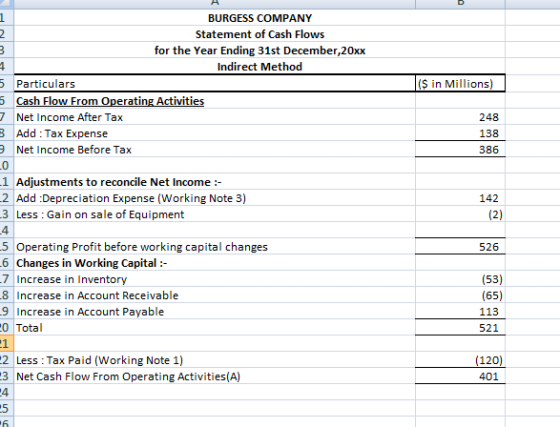Select column A header

point(215,4)
